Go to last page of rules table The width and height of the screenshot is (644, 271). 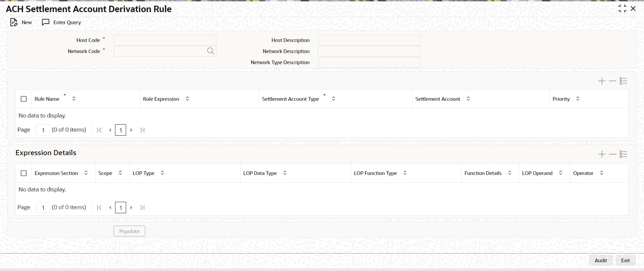point(142,130)
